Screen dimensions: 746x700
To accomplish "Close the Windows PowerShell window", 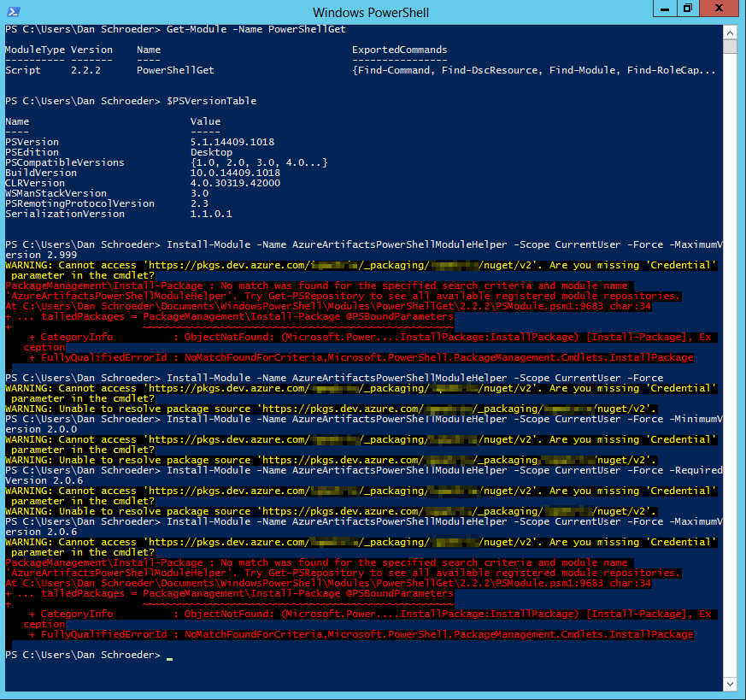I will (719, 9).
